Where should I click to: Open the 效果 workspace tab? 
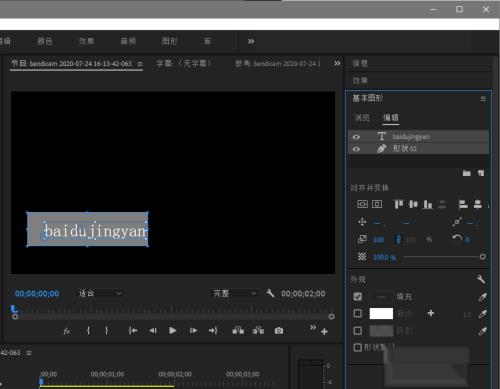86,41
